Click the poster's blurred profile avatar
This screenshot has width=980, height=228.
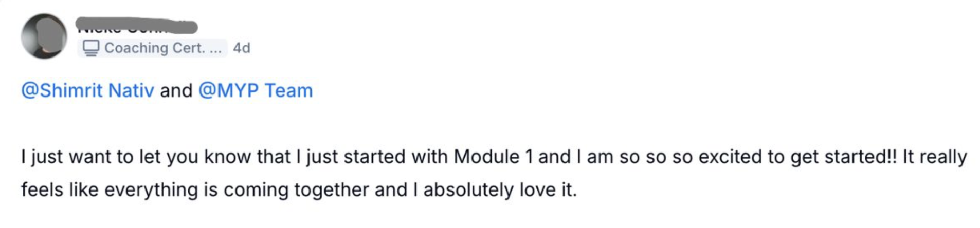point(44,36)
